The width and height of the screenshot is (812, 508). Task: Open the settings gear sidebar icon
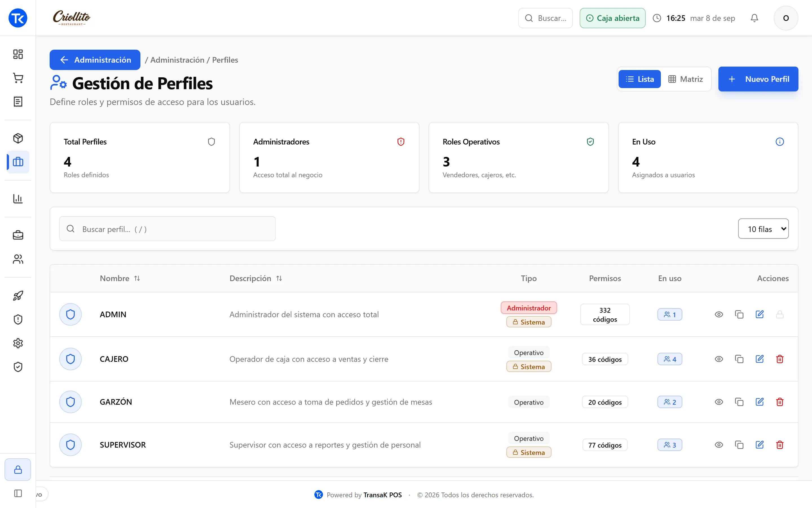click(x=18, y=343)
